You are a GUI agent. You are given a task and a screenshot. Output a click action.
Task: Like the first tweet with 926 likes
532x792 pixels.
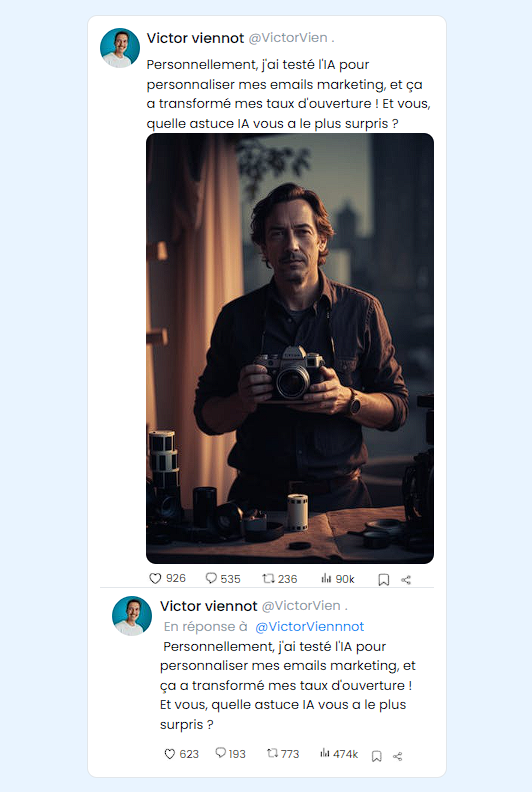point(155,579)
